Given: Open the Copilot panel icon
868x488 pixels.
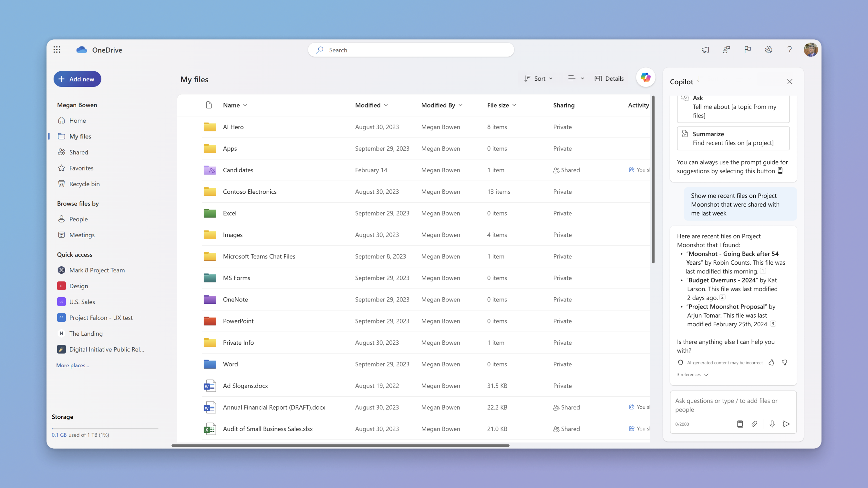Looking at the screenshot, I should [x=646, y=78].
